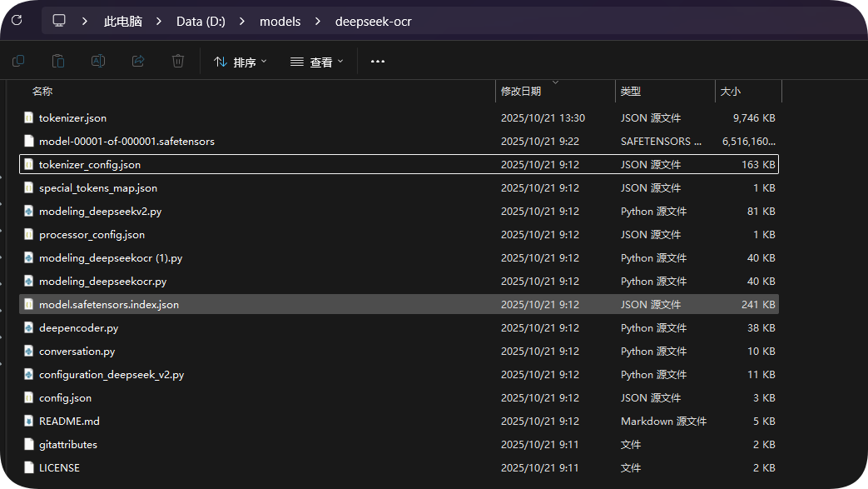
Task: Click deepseek-ocr in the address breadcrumb
Action: [x=373, y=22]
